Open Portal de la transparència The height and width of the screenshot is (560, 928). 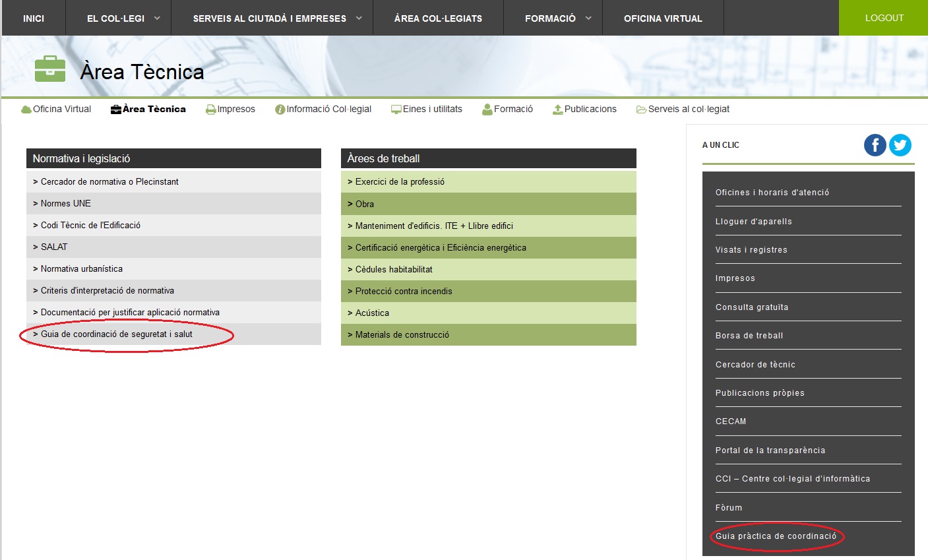tap(770, 451)
